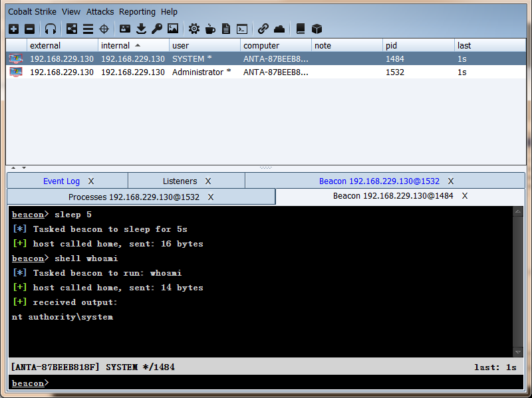Open credentials with the key icon
The height and width of the screenshot is (398, 532).
[156, 29]
